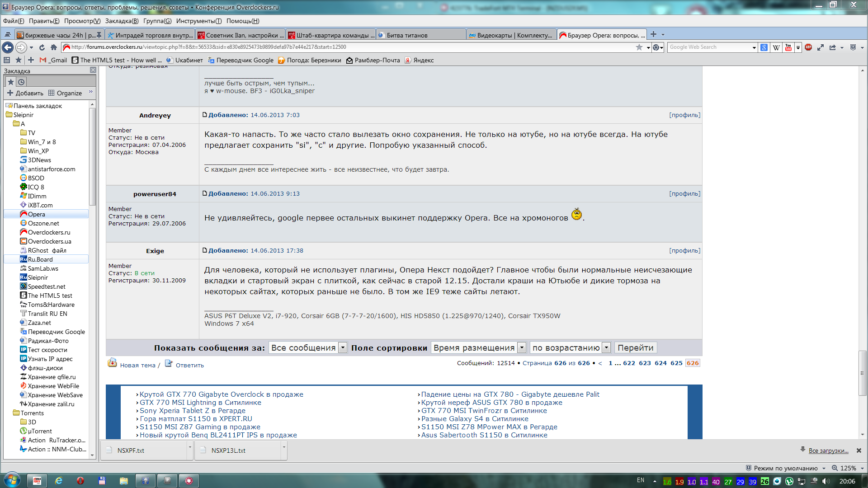
Task: Click the Adblock Plus (ABP) icon
Action: tap(808, 47)
